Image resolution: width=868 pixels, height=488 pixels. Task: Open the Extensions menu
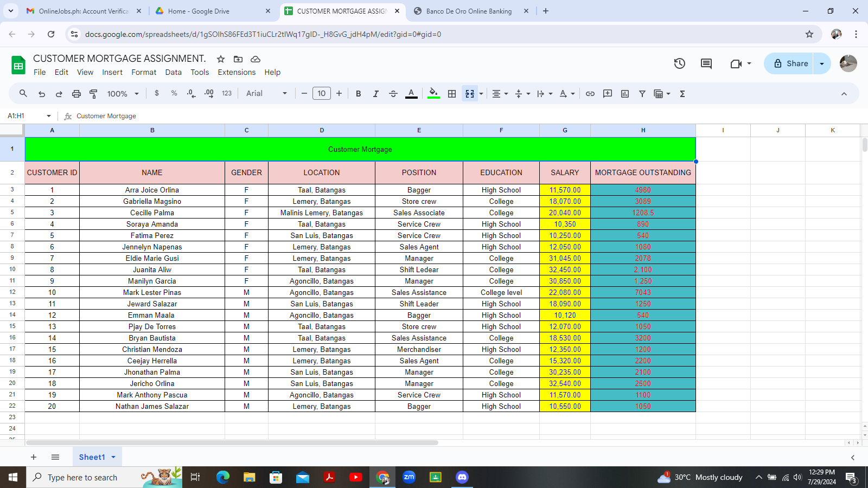[237, 72]
